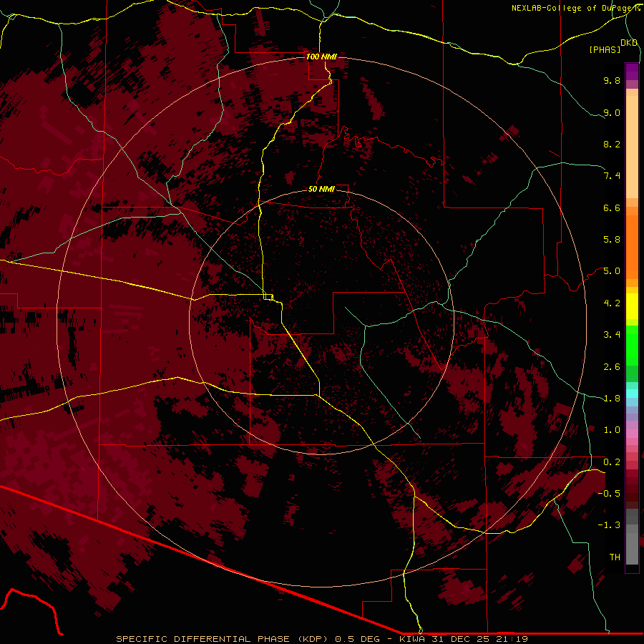Click the 4.2 legend value
Image resolution: width=644 pixels, height=644 pixels.
pyautogui.click(x=612, y=303)
